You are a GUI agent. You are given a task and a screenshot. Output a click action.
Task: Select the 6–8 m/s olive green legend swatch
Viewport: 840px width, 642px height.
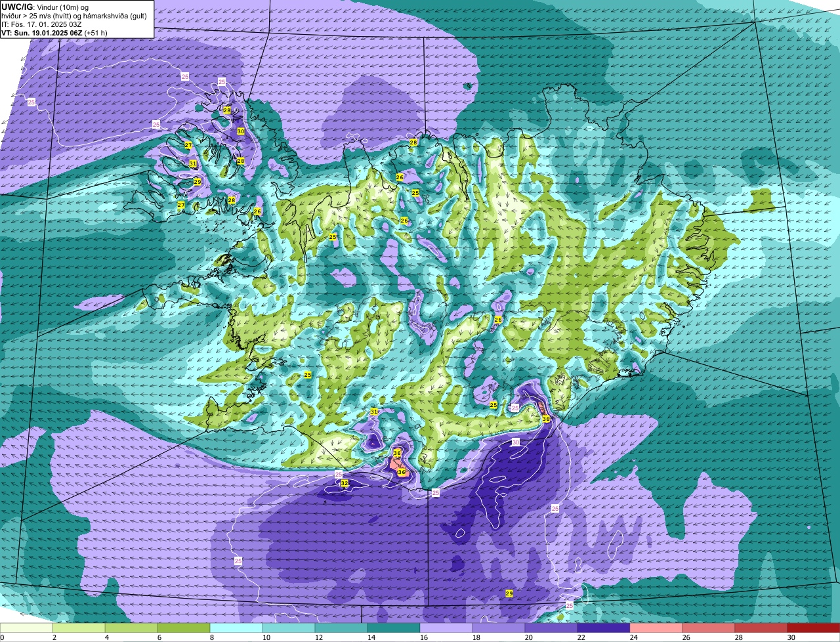[184, 628]
